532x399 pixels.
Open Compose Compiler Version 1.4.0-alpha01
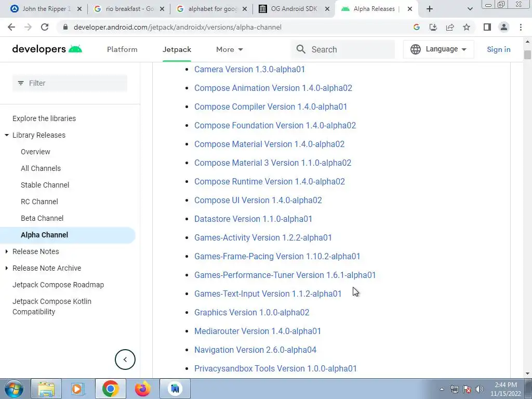(x=271, y=107)
